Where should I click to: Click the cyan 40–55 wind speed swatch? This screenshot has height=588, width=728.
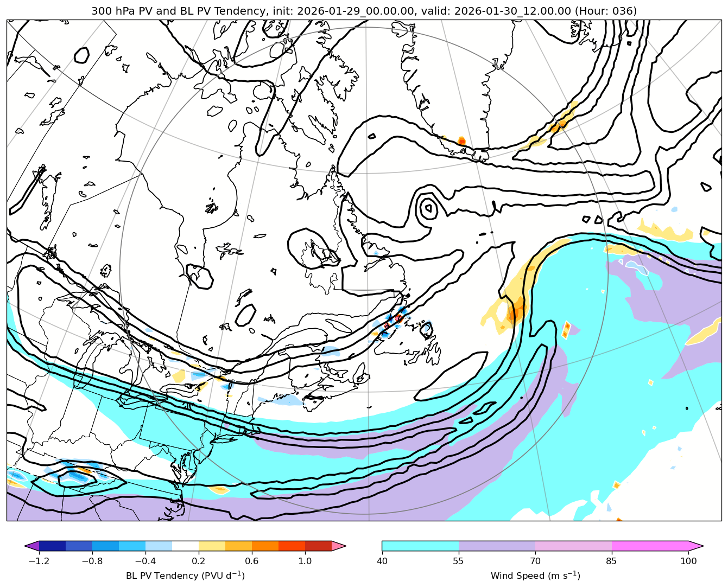420,546
